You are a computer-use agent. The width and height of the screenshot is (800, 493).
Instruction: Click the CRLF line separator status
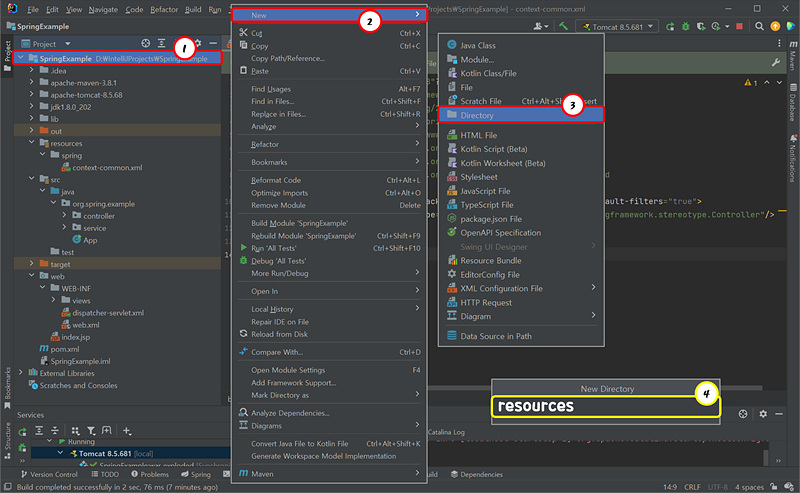(692, 487)
